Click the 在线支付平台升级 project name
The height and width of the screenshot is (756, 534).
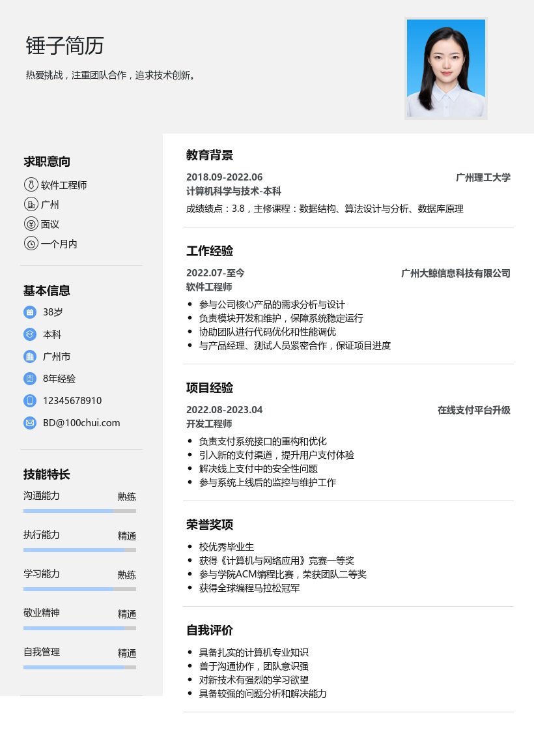[473, 410]
